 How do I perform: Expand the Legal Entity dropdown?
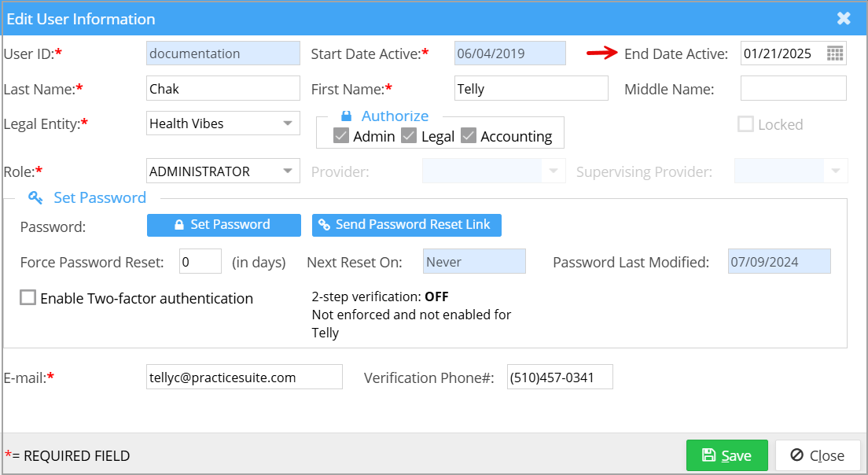coord(288,123)
